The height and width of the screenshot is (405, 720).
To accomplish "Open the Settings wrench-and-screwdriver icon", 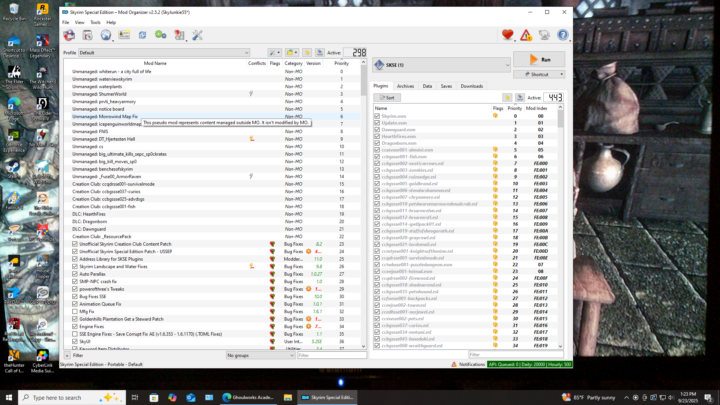I will [x=197, y=35].
